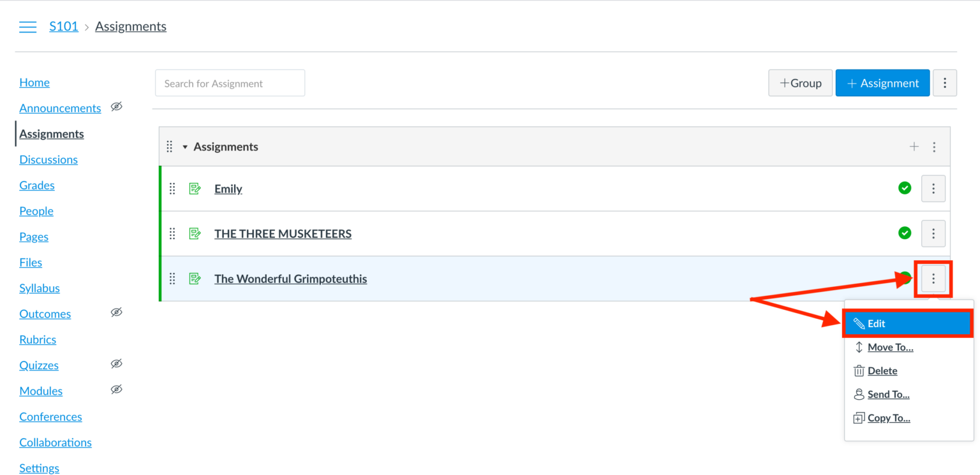Click the Search for Assignment field
Image resolution: width=980 pixels, height=475 pixels.
230,84
